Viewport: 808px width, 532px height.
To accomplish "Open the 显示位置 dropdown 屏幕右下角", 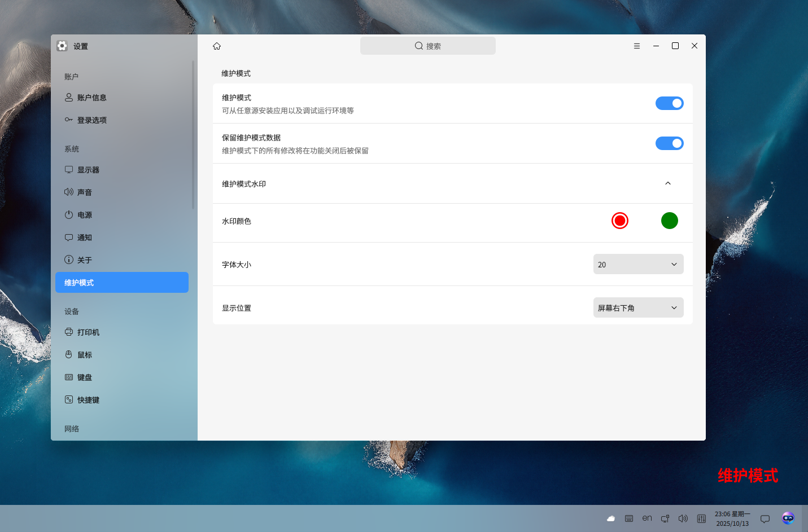I will click(639, 307).
